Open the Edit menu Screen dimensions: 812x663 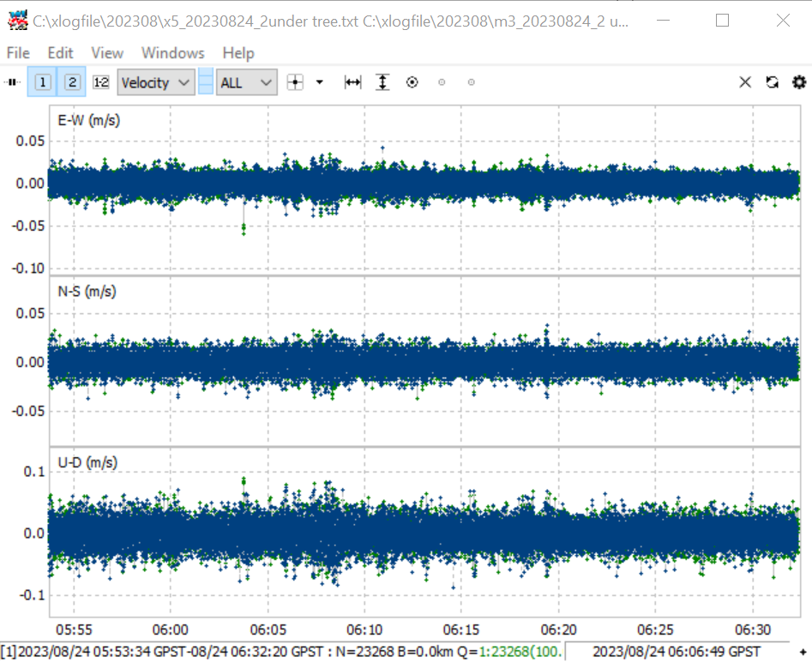click(x=61, y=53)
